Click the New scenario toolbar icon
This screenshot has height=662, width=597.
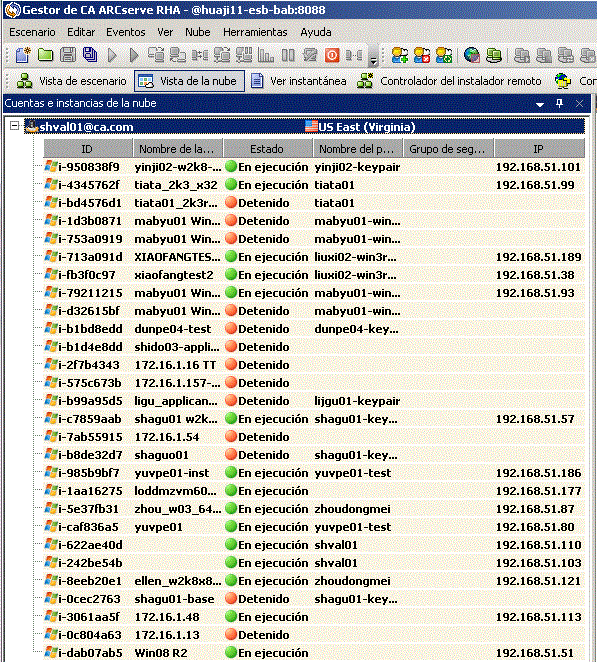(x=23, y=55)
